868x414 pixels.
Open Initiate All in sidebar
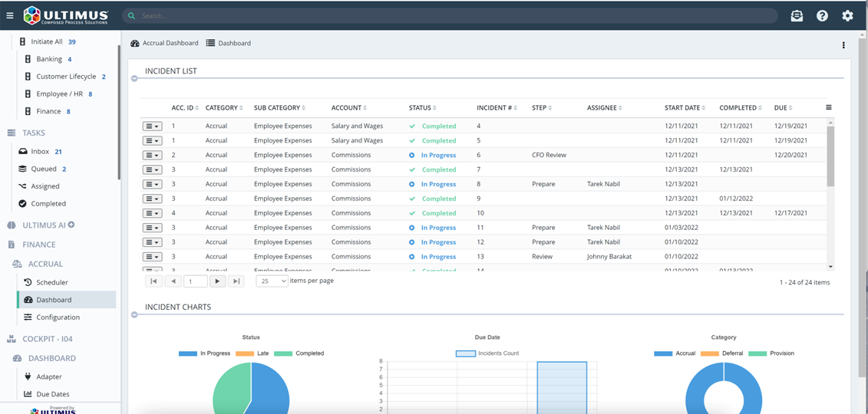coord(47,41)
